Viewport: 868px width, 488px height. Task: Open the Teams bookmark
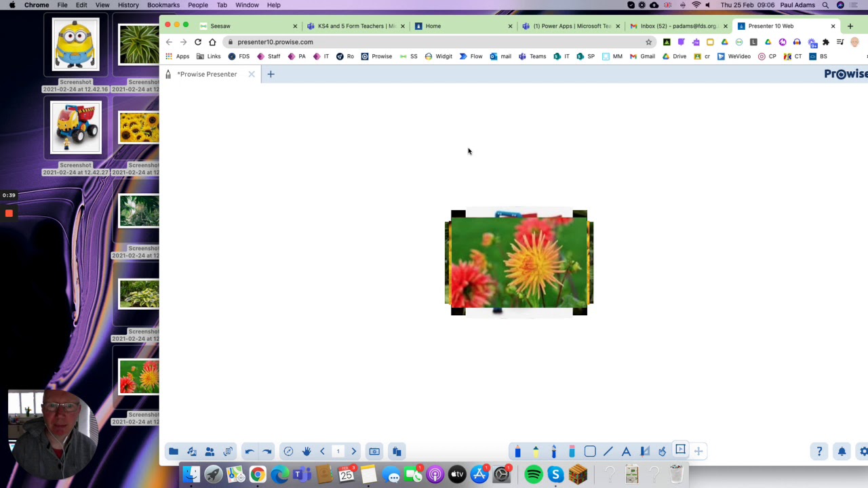(x=532, y=56)
